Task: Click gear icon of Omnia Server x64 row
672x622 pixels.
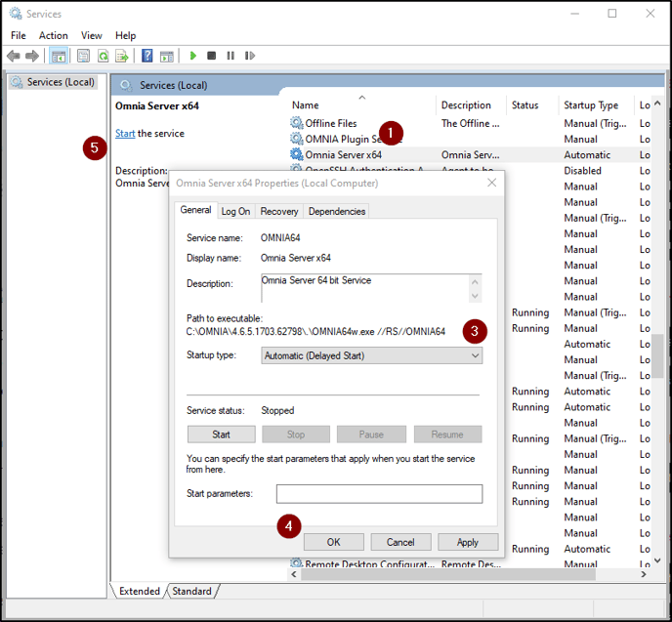Action: (x=296, y=154)
